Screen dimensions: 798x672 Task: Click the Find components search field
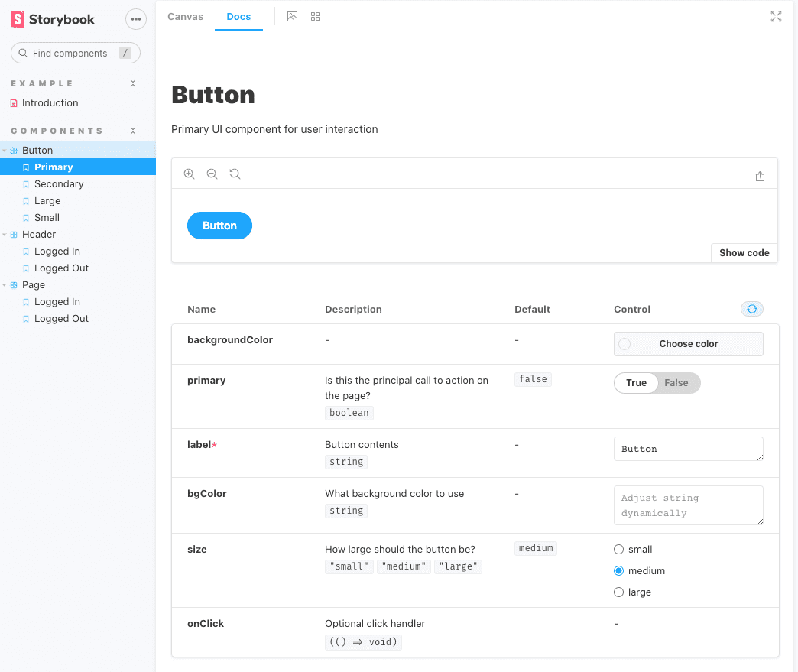(75, 53)
